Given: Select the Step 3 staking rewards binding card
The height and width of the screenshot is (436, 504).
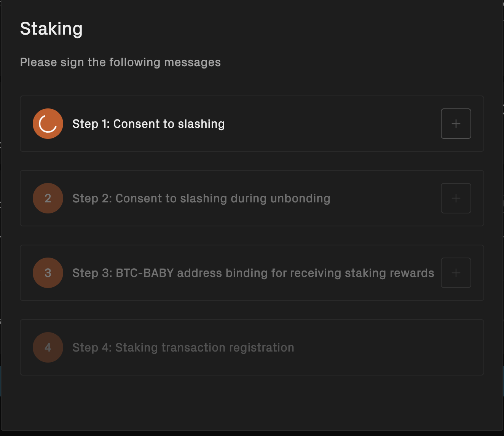Looking at the screenshot, I should [252, 273].
